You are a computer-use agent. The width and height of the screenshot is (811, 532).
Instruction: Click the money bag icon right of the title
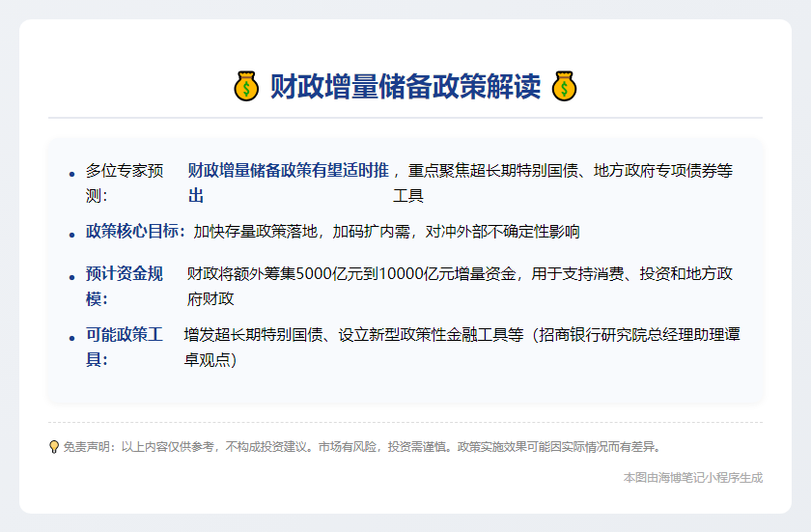click(564, 86)
